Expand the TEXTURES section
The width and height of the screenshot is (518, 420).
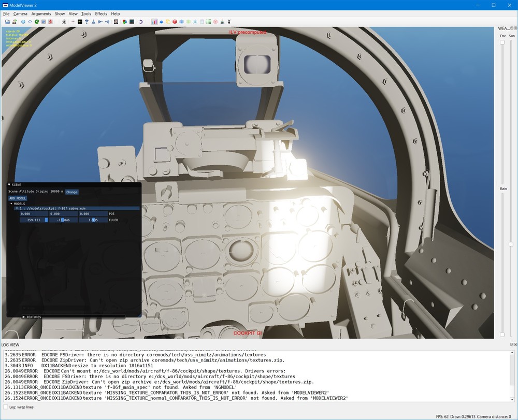(x=24, y=316)
